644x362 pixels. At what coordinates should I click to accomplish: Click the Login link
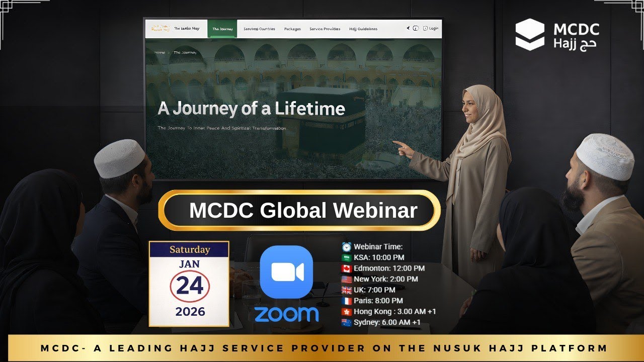tap(431, 29)
